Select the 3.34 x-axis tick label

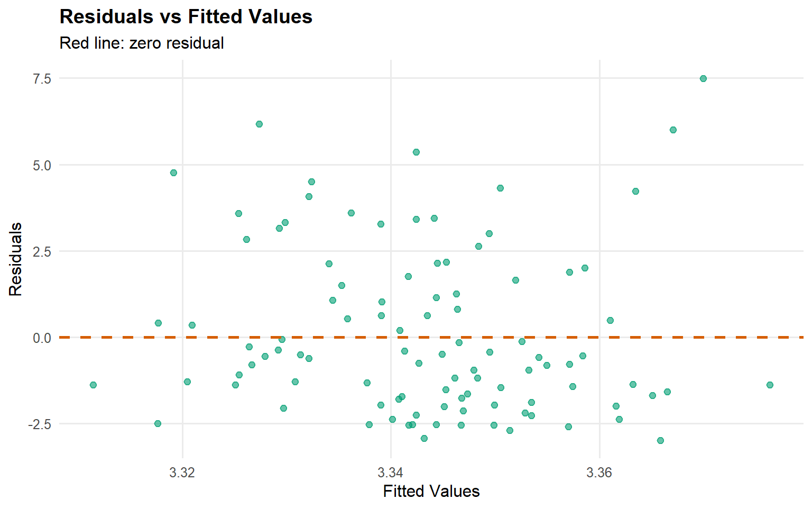[x=391, y=473]
